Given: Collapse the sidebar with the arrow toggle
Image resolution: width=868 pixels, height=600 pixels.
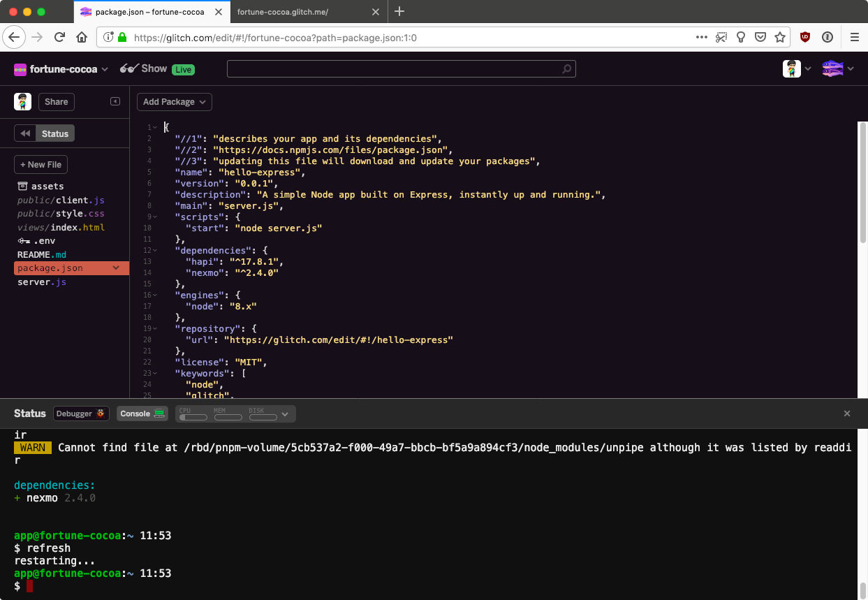Looking at the screenshot, I should coord(115,101).
